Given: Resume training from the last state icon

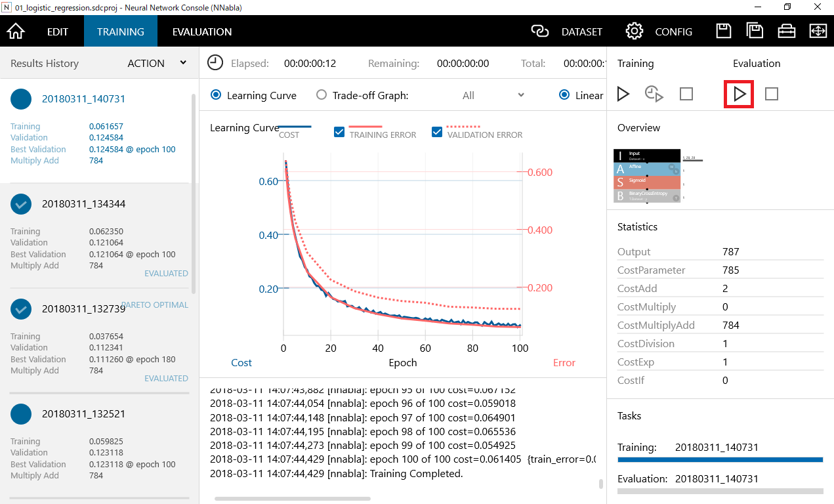Looking at the screenshot, I should [x=654, y=94].
